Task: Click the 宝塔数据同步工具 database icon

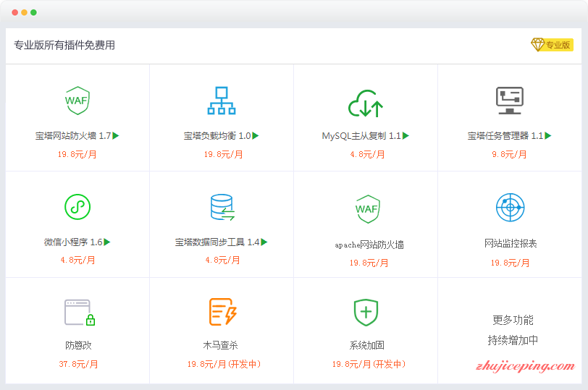Action: [222, 207]
